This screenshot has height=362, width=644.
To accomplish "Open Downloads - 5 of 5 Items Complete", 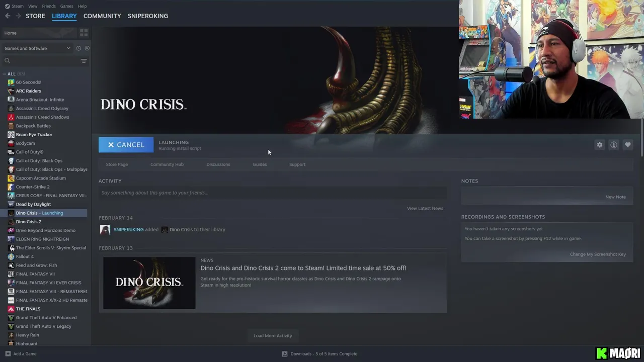I will coord(324,354).
